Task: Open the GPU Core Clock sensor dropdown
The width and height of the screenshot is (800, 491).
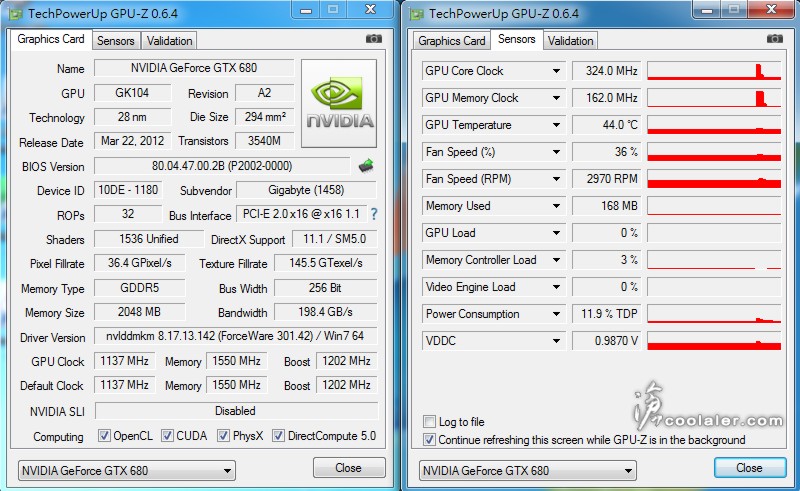Action: click(x=557, y=71)
